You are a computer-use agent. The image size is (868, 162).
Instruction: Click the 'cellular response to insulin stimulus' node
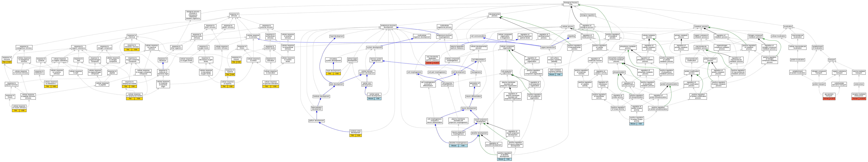click(x=19, y=108)
